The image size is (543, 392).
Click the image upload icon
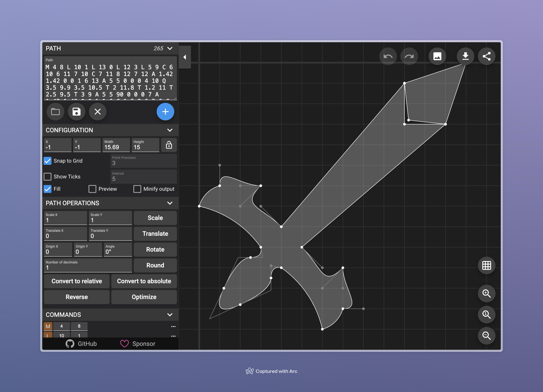[437, 56]
